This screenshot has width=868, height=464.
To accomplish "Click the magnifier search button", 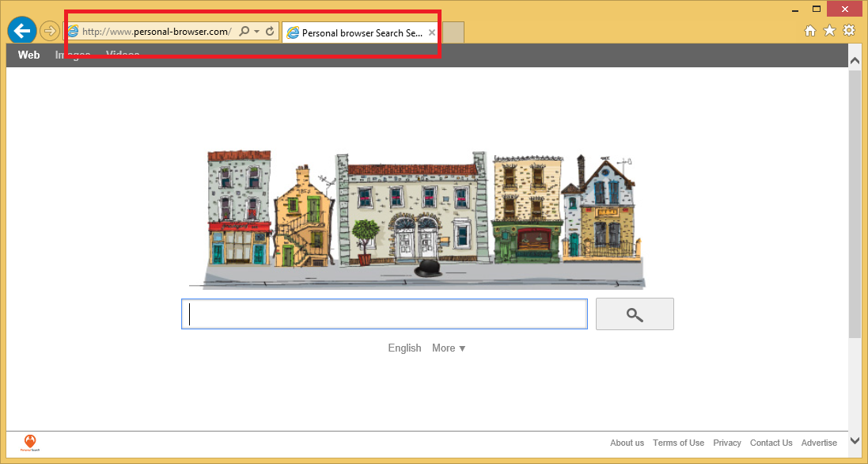I will (x=635, y=314).
